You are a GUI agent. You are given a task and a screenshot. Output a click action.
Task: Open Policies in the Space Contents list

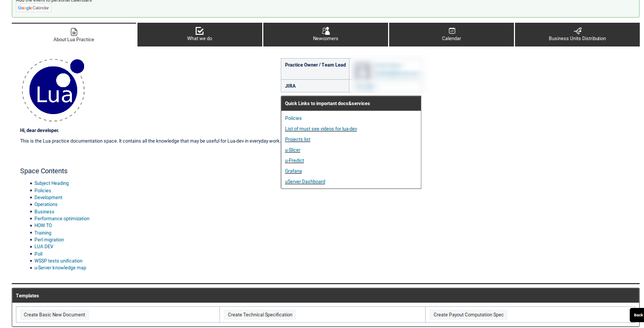43,191
